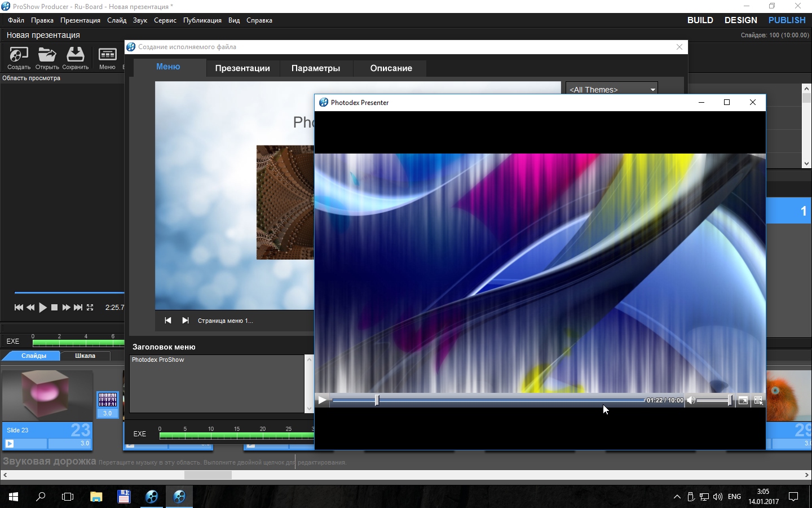This screenshot has height=508, width=812.
Task: Click the horizontal slide list scrollbar thumb
Action: tap(208, 475)
